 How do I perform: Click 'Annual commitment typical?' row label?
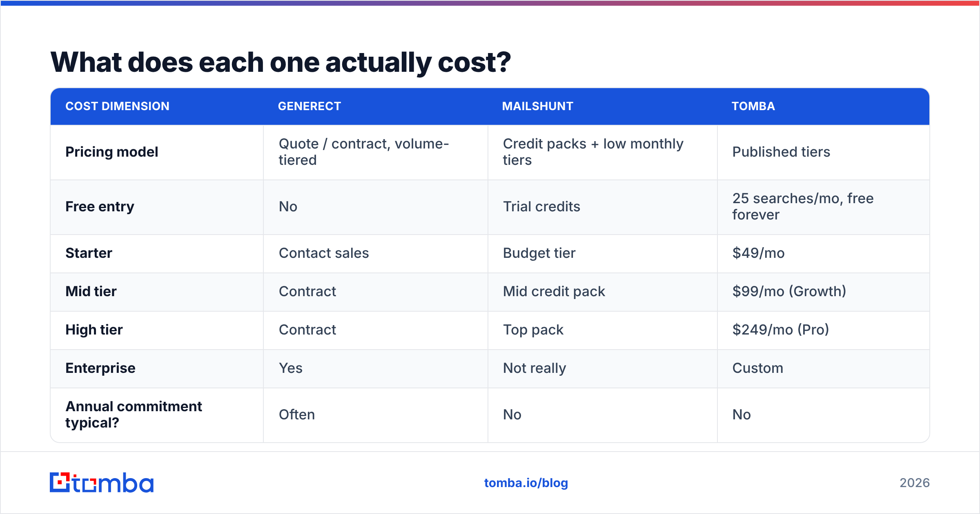(x=134, y=414)
